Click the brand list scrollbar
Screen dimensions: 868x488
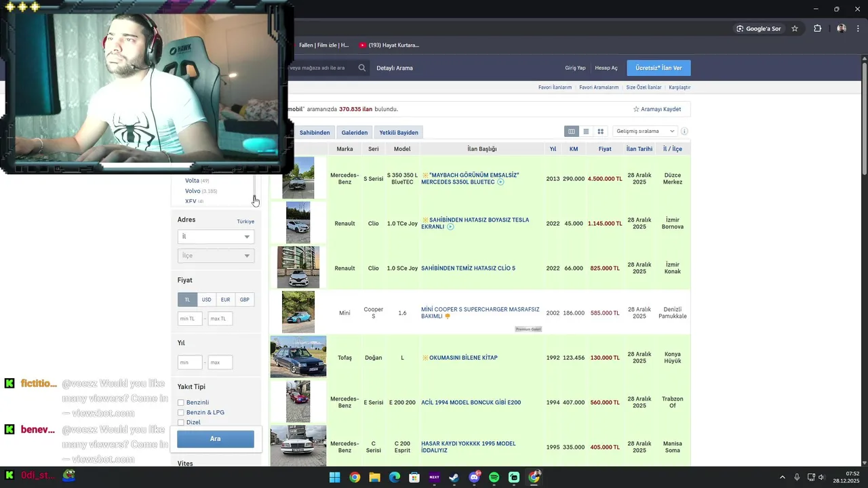click(255, 190)
